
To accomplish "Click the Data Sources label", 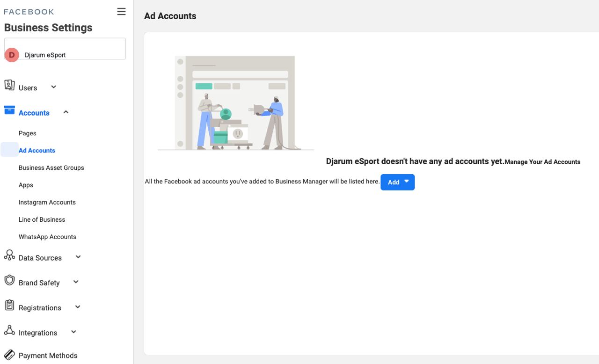I will click(x=40, y=258).
